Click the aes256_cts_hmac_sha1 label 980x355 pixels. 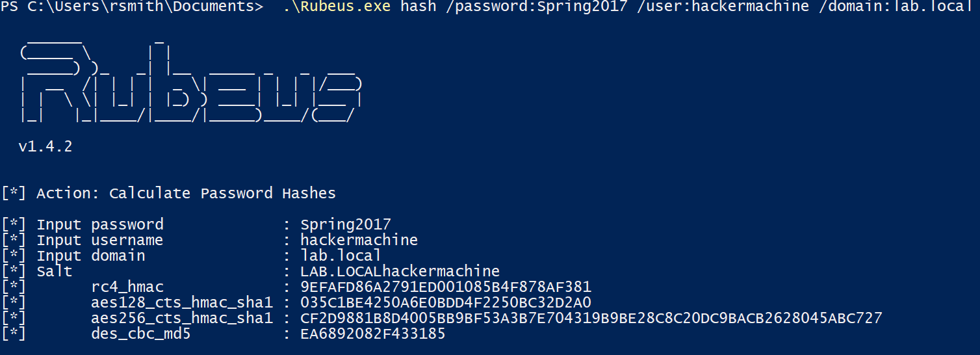tap(182, 319)
